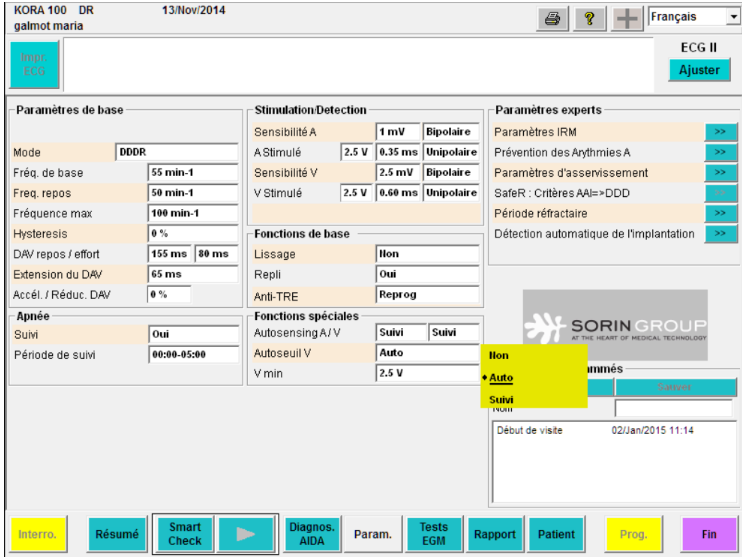Viewport: 742px width, 559px height.
Task: Click A Stimulé 2.5 V amplitude
Action: pyautogui.click(x=356, y=152)
